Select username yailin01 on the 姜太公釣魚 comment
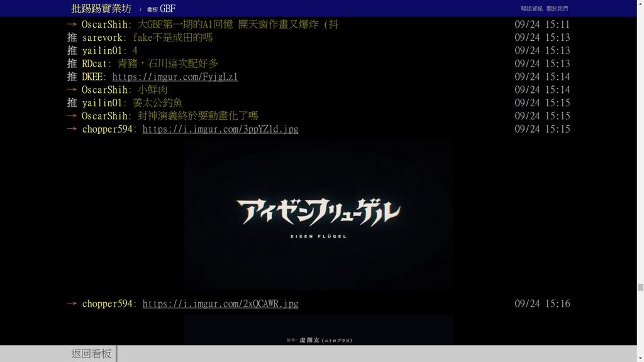Image resolution: width=644 pixels, height=362 pixels. [103, 103]
